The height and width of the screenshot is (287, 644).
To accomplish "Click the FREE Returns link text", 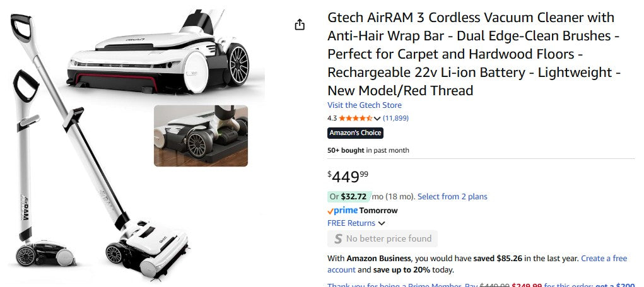I will coord(351,223).
